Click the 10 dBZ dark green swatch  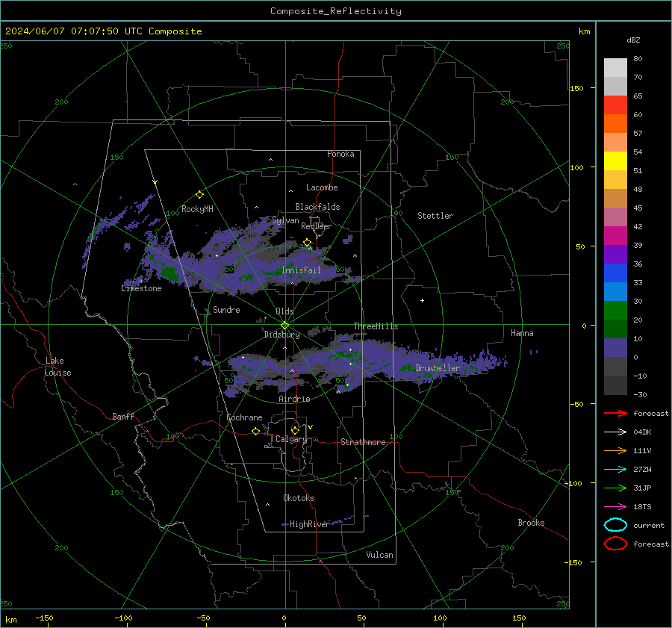615,329
